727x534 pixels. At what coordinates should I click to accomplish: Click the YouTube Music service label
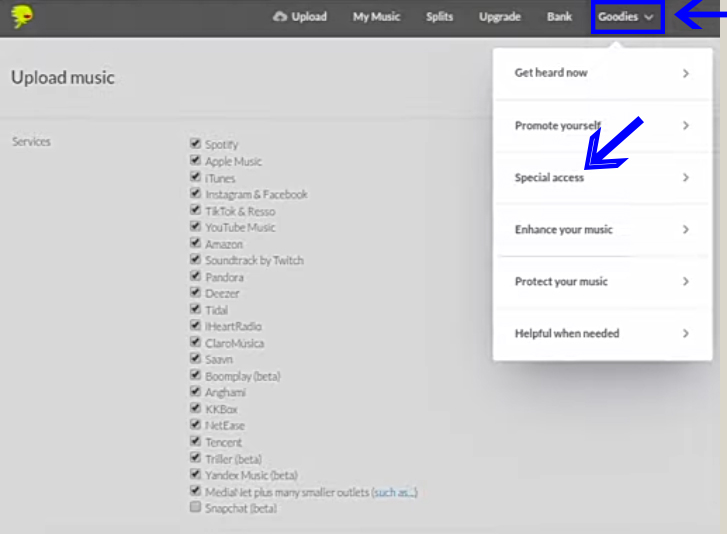tap(240, 227)
